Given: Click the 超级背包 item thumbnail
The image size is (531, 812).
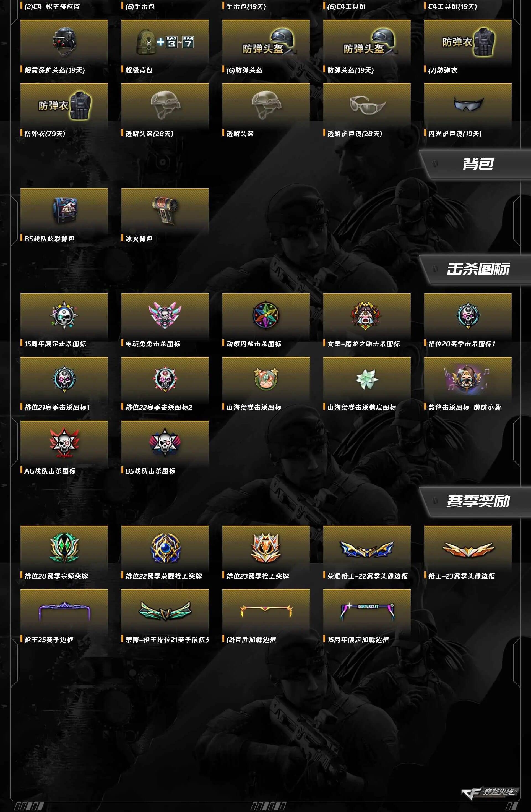Looking at the screenshot, I should [165, 42].
